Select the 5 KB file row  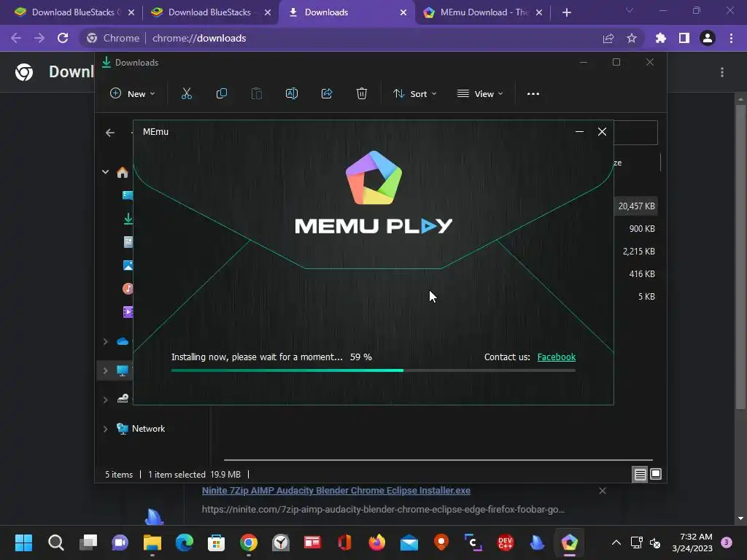pyautogui.click(x=635, y=297)
